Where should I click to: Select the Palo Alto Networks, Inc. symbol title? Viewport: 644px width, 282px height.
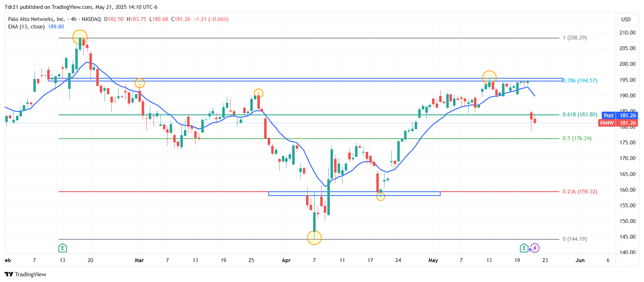[x=37, y=19]
